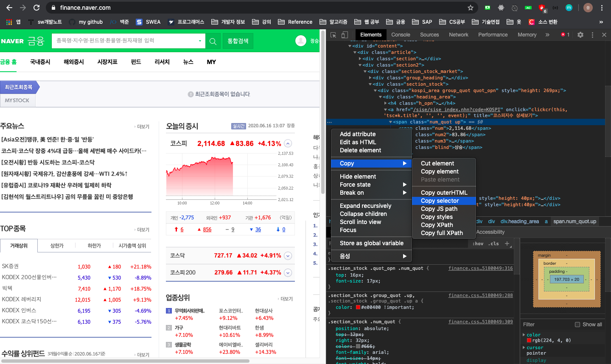This screenshot has width=611, height=364.
Task: Click the #666 gray color swatch
Action: (358, 346)
